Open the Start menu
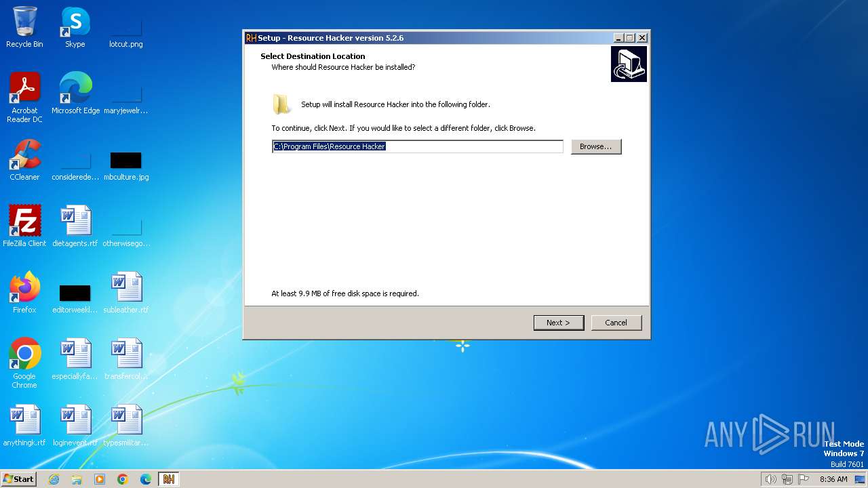Screen dimensions: 868x488 (x=19, y=479)
